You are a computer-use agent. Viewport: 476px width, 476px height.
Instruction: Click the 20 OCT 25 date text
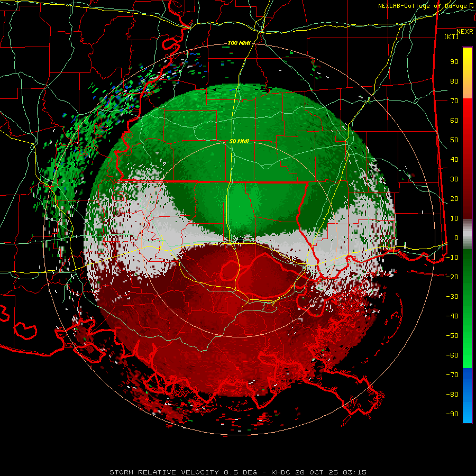pyautogui.click(x=317, y=472)
